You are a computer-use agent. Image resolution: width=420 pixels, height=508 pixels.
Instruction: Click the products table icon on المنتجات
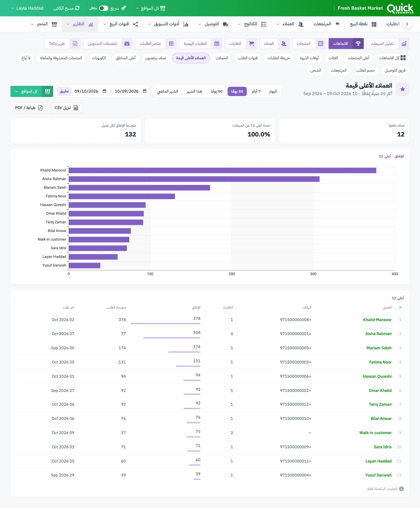(321, 44)
